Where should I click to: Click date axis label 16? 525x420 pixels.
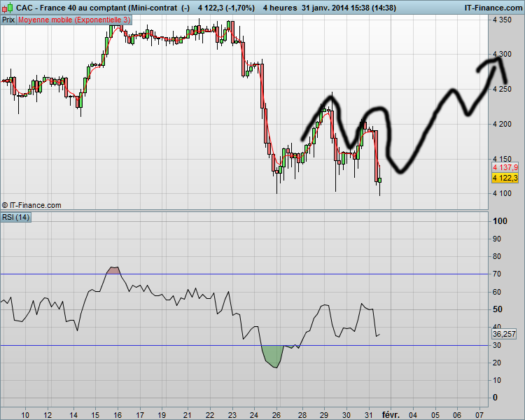click(117, 415)
